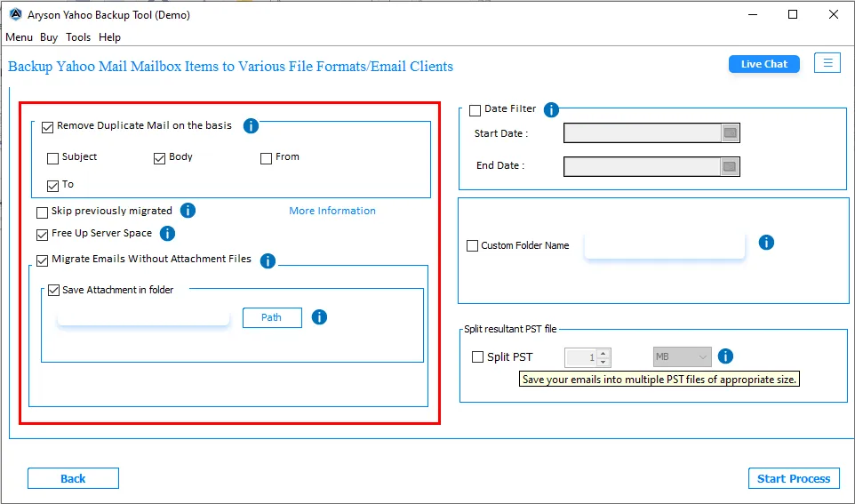Click info icon next to Path button
The height and width of the screenshot is (504, 855).
pos(319,317)
